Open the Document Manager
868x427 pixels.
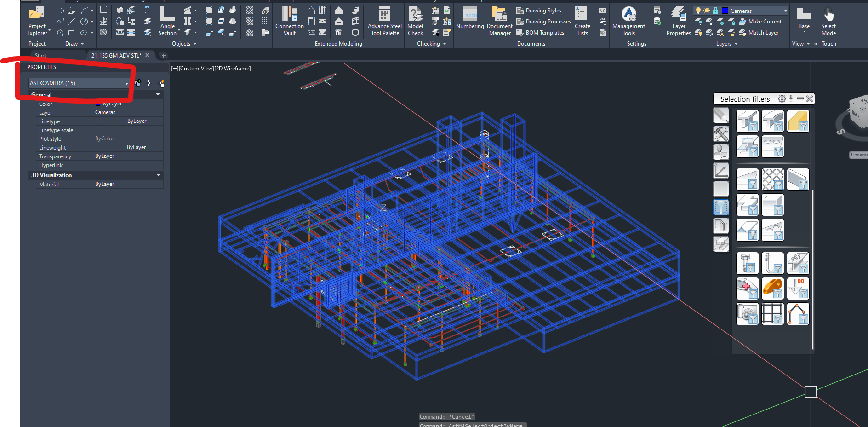click(x=499, y=20)
